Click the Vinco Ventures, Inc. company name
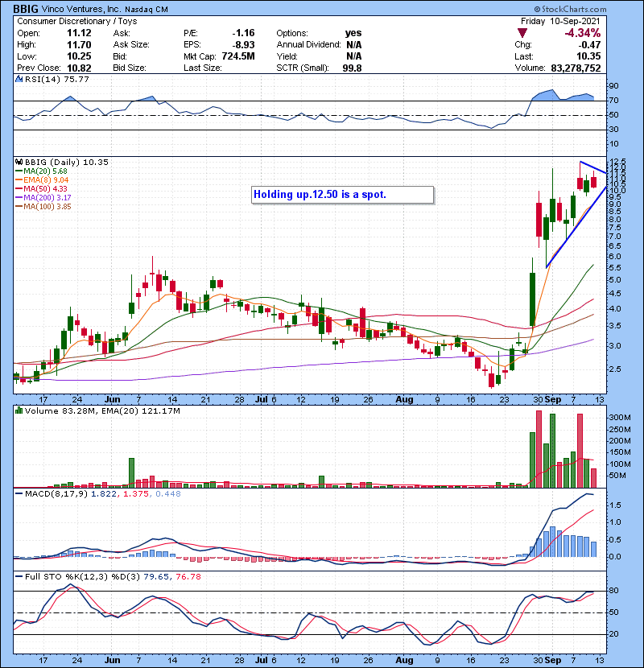644x668 pixels. click(81, 9)
